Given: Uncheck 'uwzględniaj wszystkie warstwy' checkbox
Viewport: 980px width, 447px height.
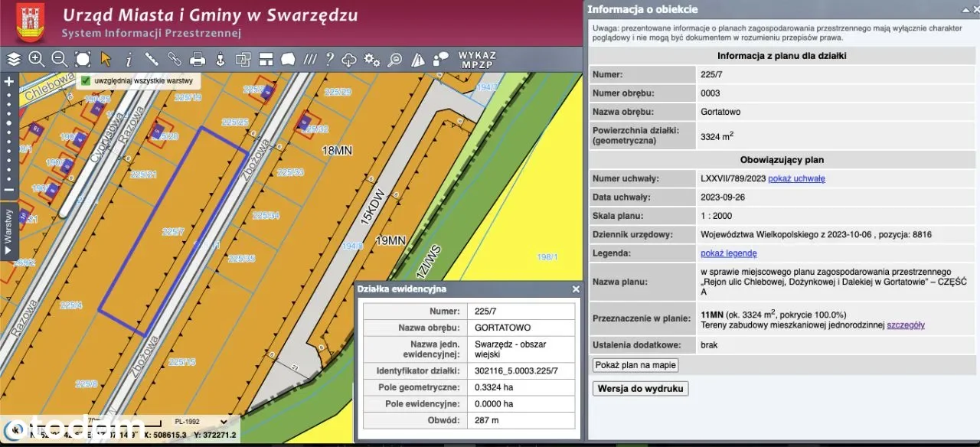Looking at the screenshot, I should 86,80.
